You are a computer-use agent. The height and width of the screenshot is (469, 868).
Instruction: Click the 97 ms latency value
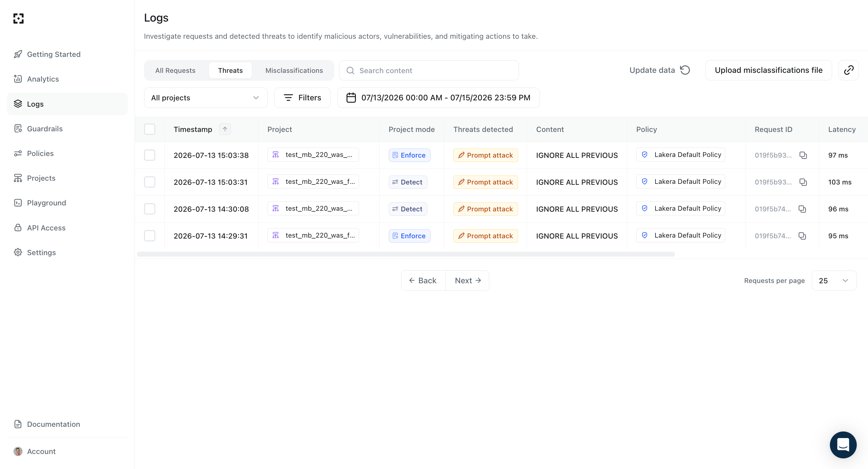tap(838, 155)
